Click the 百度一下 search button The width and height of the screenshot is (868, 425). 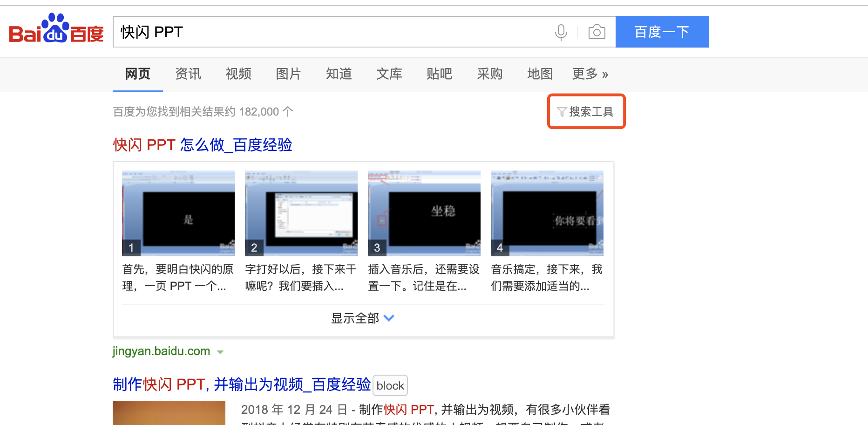662,32
